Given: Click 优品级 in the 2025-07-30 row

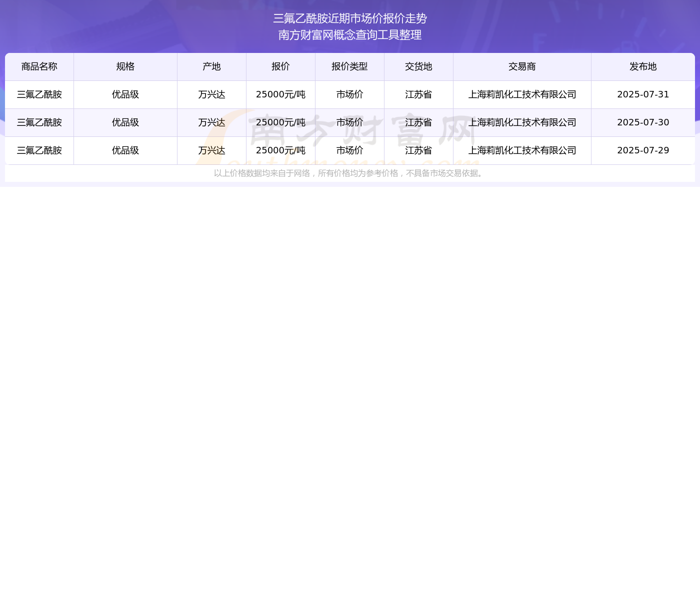Looking at the screenshot, I should click(125, 122).
